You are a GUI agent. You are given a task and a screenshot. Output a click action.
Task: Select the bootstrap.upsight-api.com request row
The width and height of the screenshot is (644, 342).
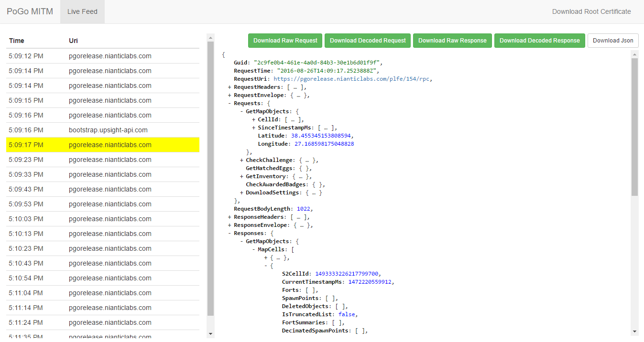103,130
